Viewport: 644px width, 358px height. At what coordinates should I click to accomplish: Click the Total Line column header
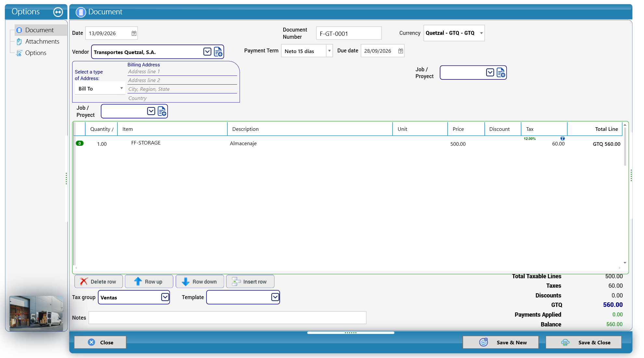[595, 129]
